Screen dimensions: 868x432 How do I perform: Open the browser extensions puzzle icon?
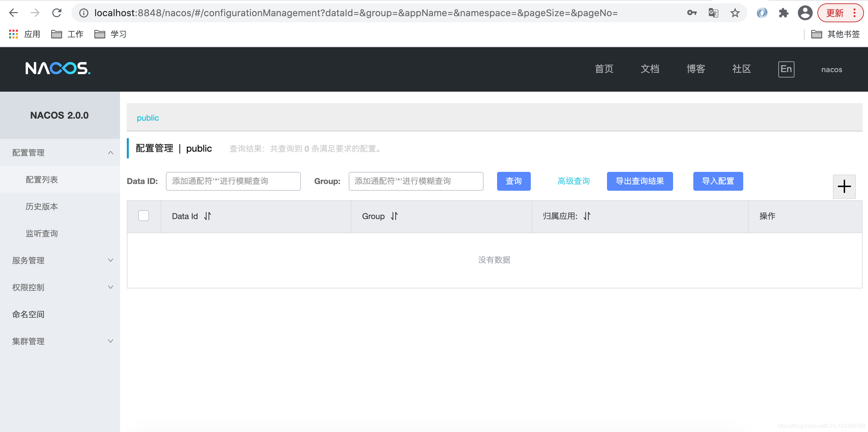pyautogui.click(x=783, y=13)
